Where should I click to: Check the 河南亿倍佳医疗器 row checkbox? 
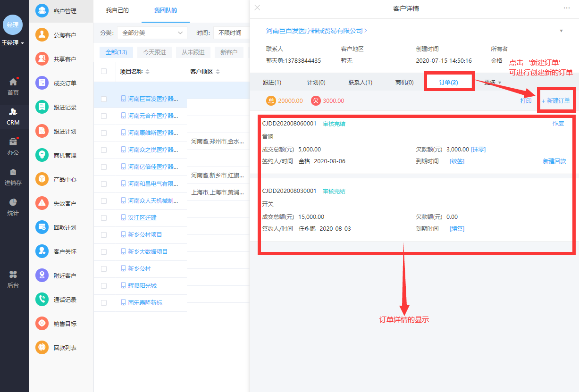[104, 167]
